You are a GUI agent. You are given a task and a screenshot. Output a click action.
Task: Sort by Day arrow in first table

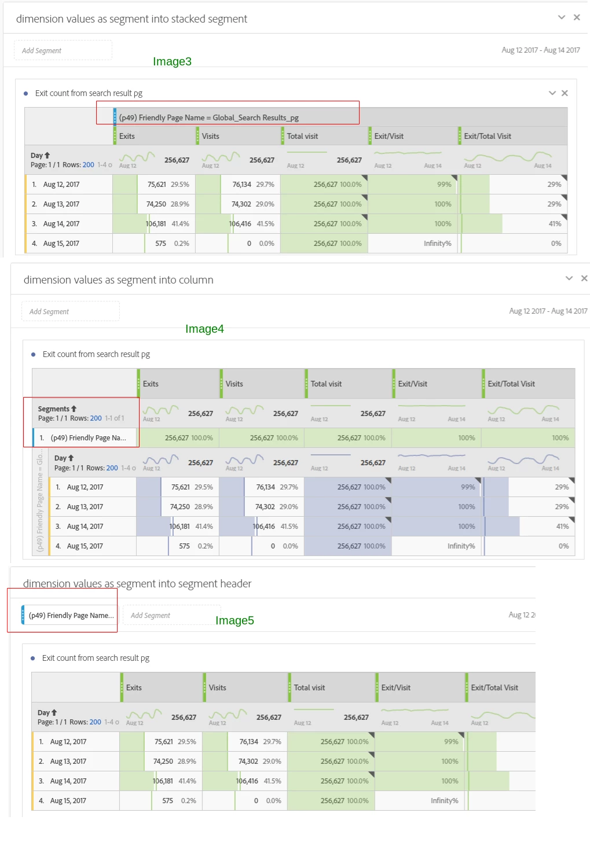click(47, 155)
